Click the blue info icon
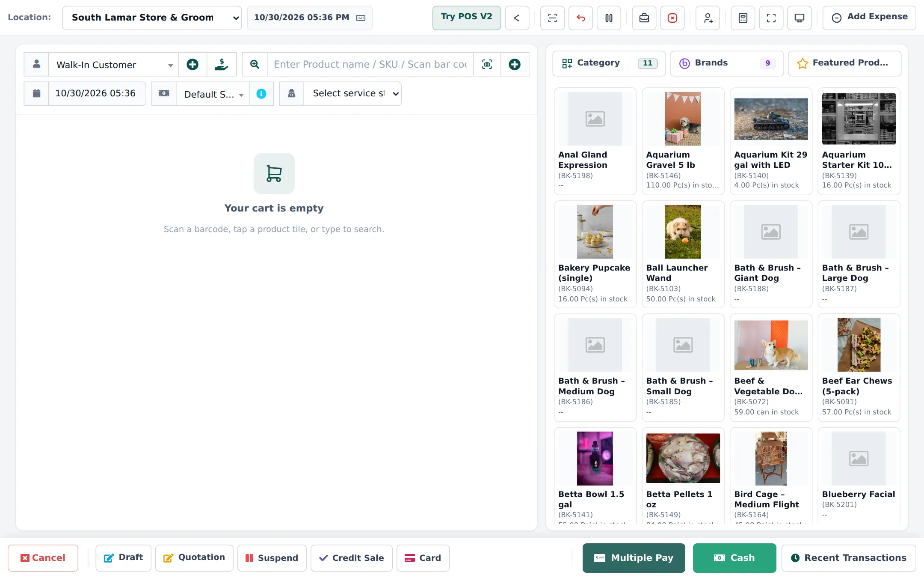Viewport: 924px width, 578px height. (x=261, y=94)
